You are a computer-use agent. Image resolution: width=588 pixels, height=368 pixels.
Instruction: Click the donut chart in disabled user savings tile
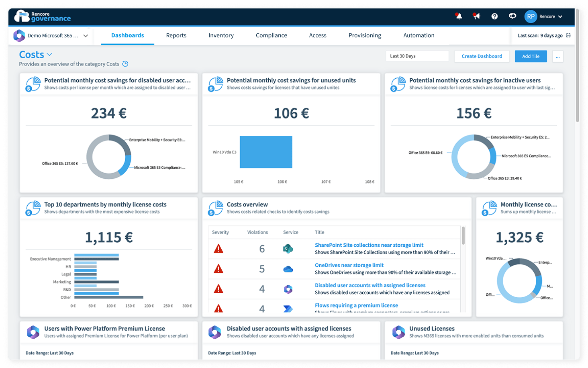click(109, 157)
